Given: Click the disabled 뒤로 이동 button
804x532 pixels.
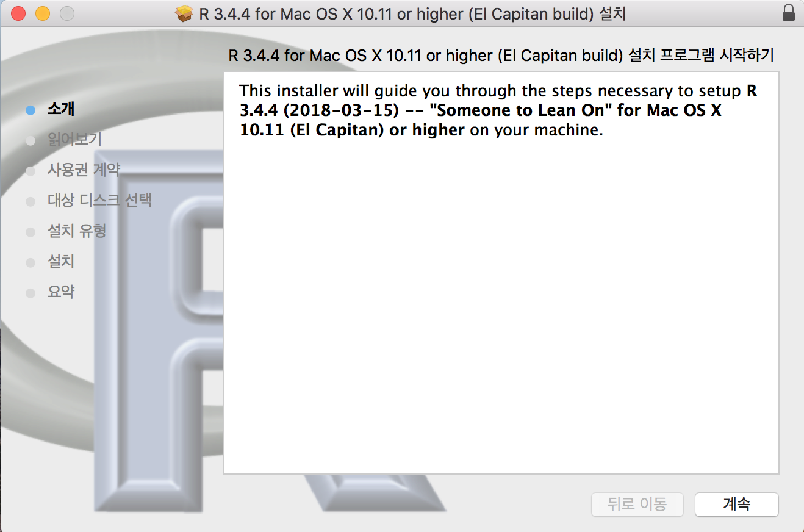Looking at the screenshot, I should pyautogui.click(x=637, y=505).
